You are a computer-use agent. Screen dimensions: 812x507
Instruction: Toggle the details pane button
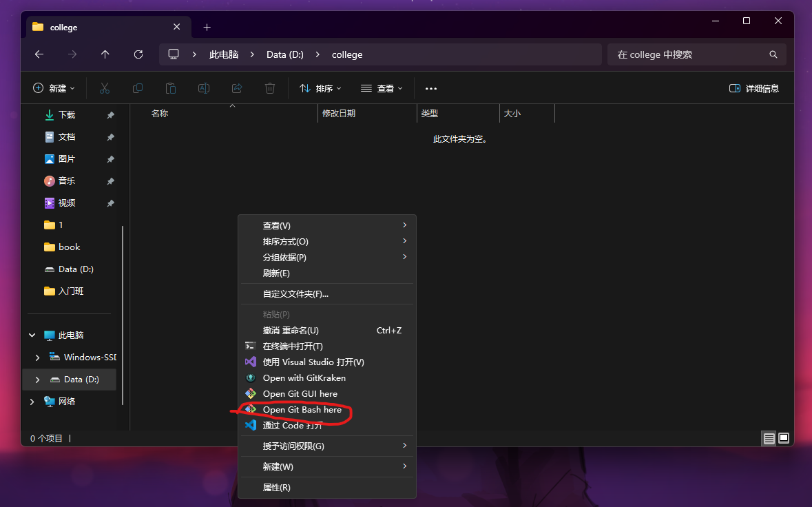coord(754,88)
